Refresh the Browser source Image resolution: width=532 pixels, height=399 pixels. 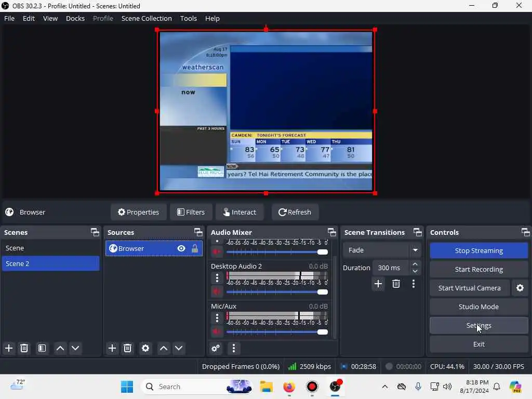click(x=295, y=212)
